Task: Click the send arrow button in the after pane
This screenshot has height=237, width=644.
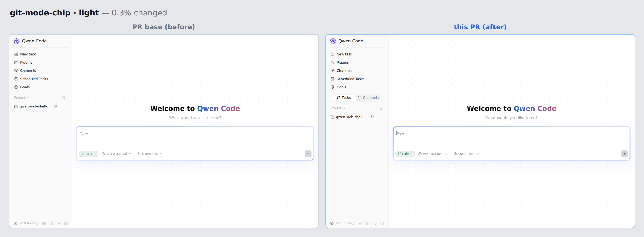Action: [624, 154]
